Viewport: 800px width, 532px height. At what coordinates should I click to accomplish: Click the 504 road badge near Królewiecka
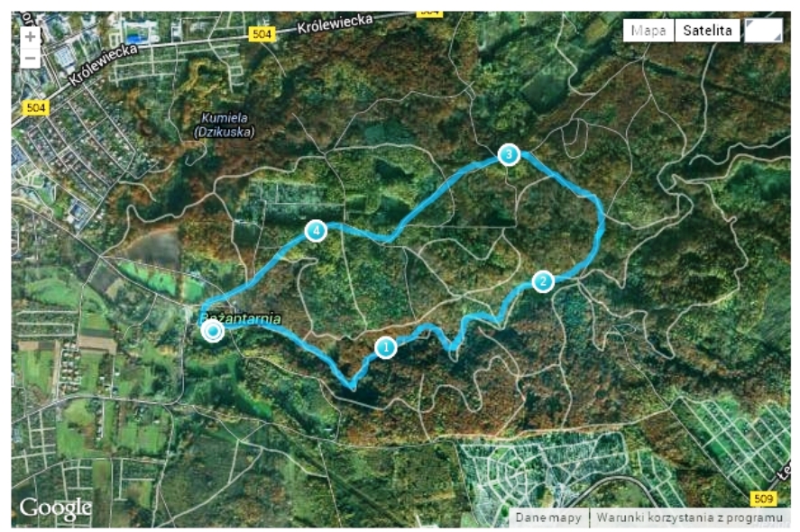[262, 34]
